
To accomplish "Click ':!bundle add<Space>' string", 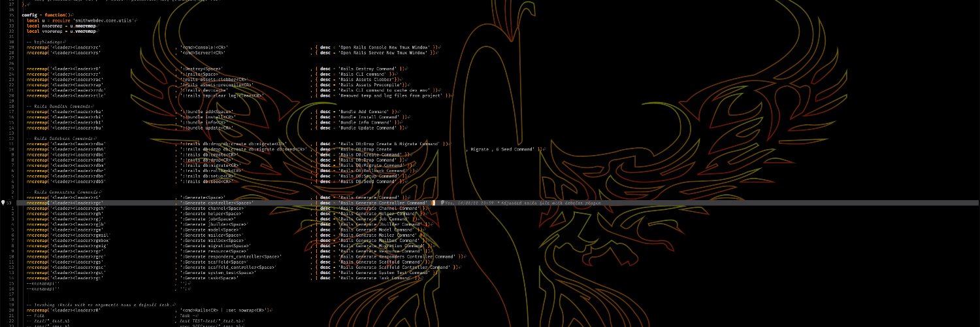I will 207,112.
